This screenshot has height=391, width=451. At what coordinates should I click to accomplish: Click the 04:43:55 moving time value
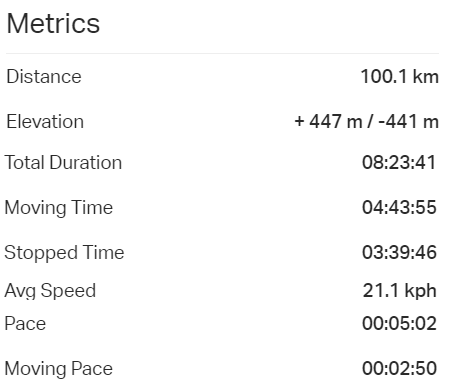click(x=399, y=207)
